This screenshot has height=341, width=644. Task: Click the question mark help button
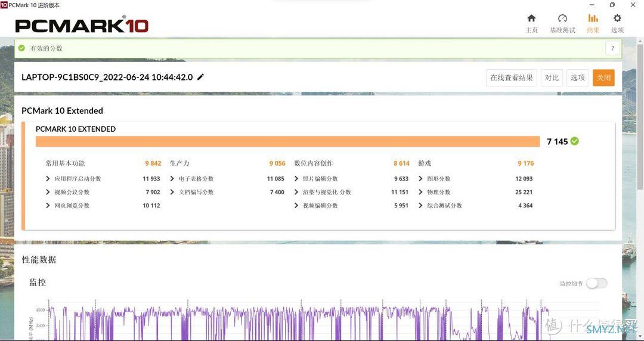tap(612, 48)
